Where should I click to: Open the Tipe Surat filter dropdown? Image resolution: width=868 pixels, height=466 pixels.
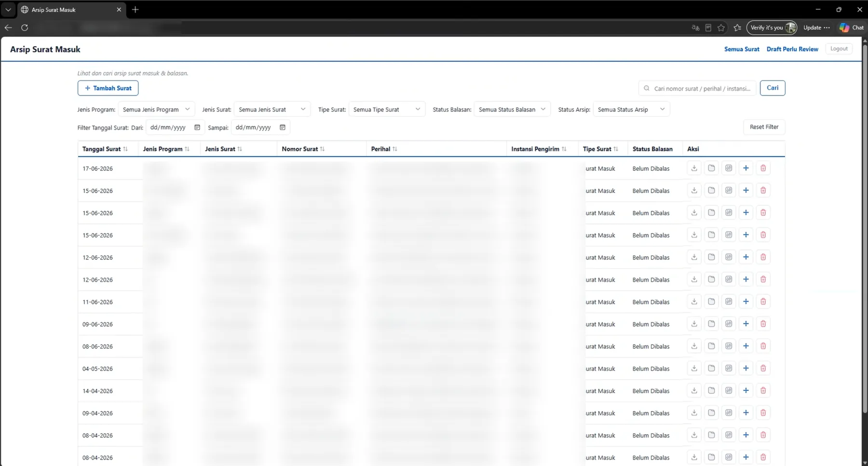387,110
